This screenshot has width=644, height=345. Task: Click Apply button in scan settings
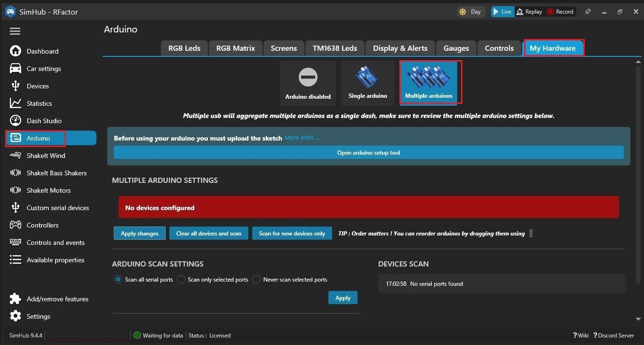pyautogui.click(x=343, y=298)
